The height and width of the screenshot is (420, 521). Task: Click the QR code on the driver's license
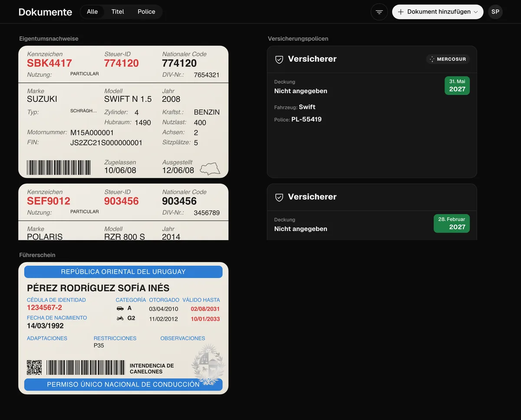(34, 367)
